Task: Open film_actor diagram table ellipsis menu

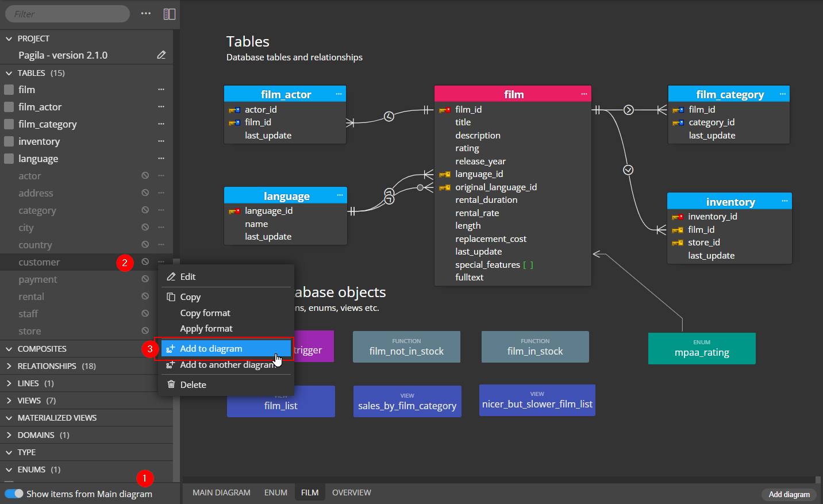Action: click(x=339, y=94)
